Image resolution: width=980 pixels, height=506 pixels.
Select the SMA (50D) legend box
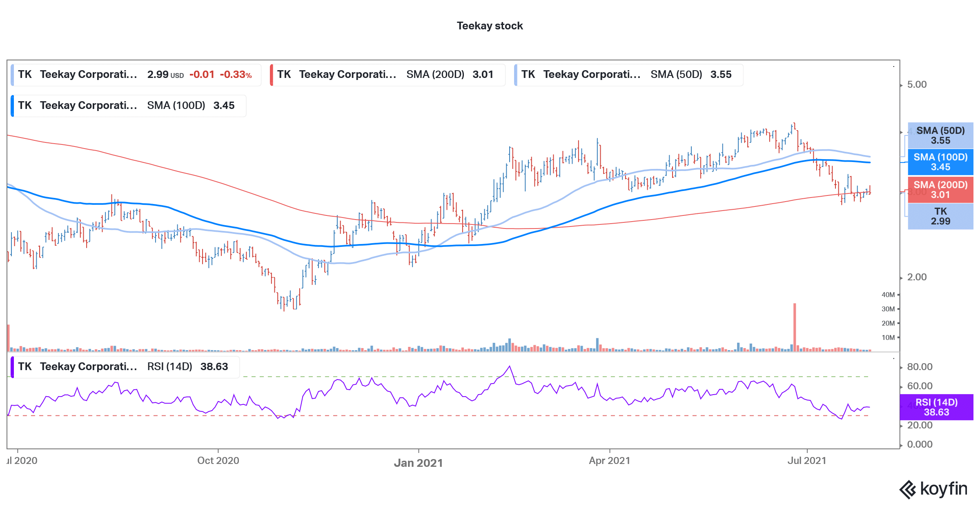point(628,75)
